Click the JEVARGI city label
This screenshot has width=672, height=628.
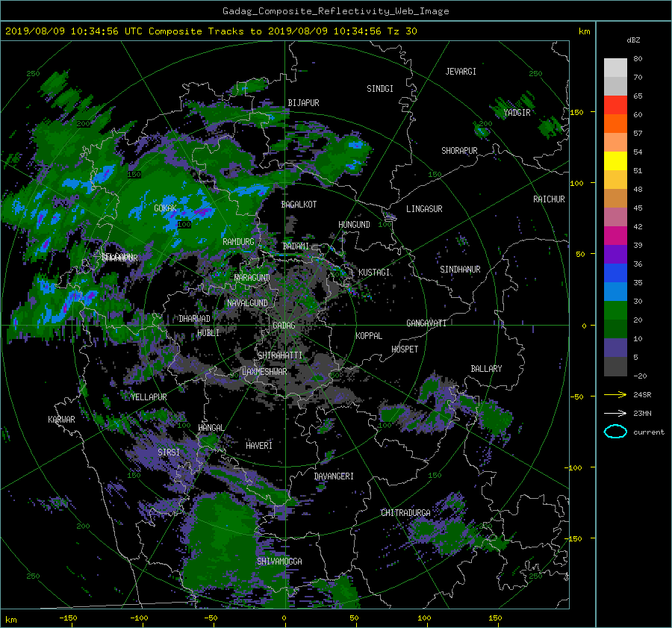461,72
